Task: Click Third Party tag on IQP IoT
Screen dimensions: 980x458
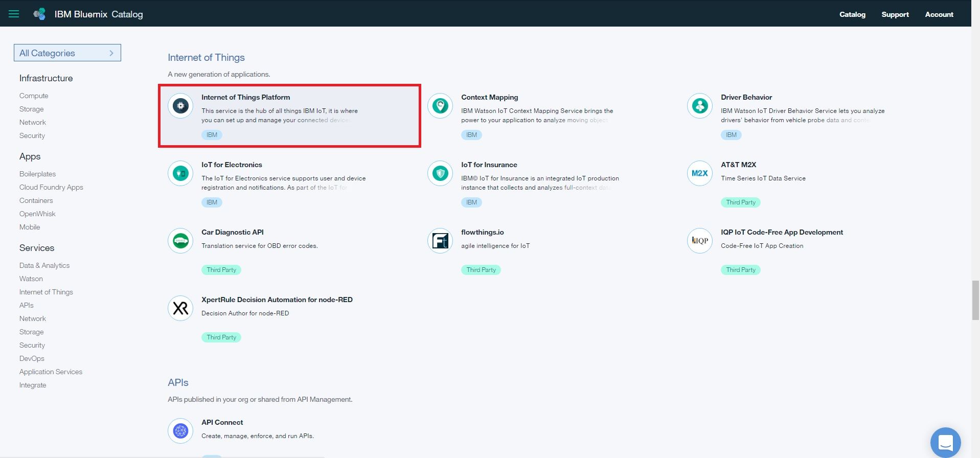Action: coord(741,270)
